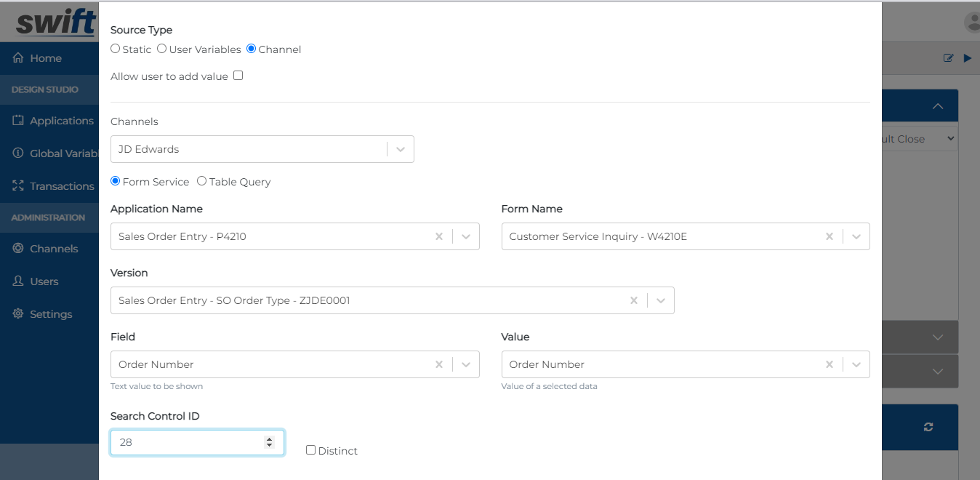
Task: Select the Static source type
Action: [115, 49]
